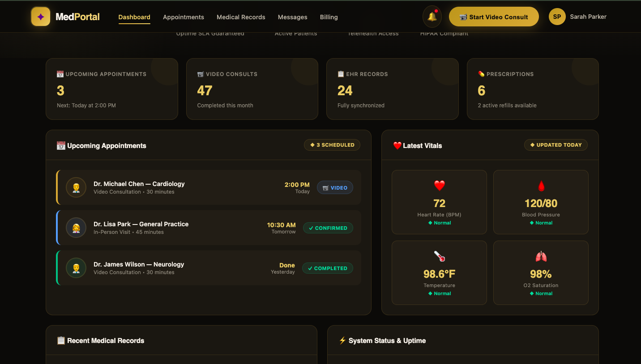The image size is (641, 364).
Task: Click the MedPortal brand name
Action: coord(78,17)
